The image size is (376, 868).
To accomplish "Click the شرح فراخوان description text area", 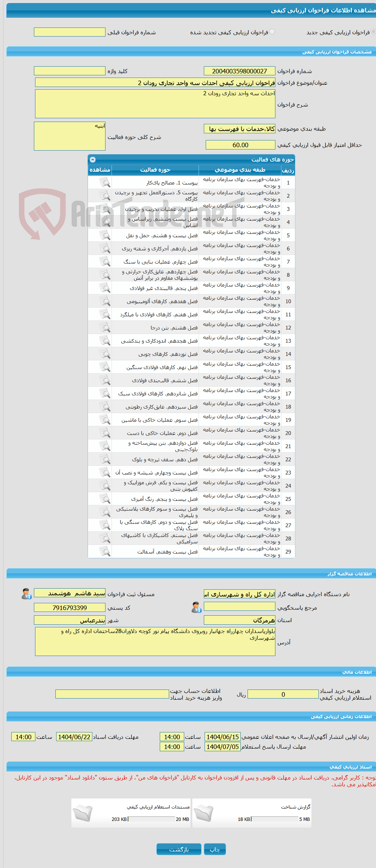I will [155, 104].
